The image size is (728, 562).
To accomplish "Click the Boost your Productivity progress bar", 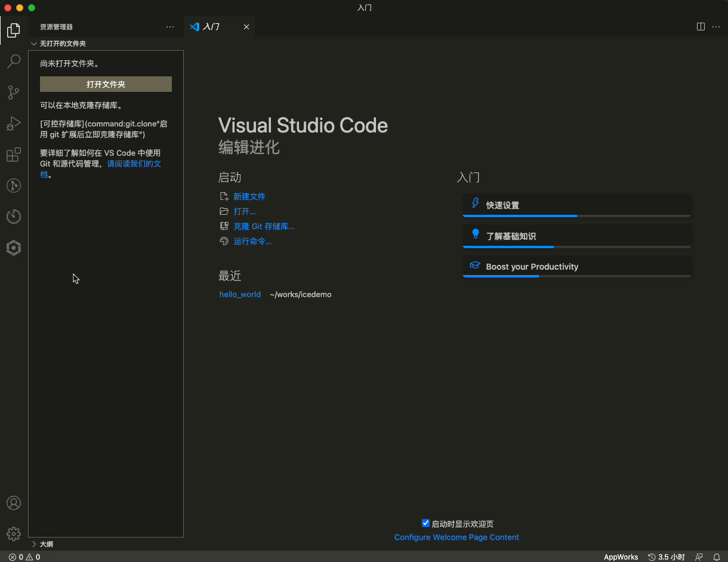I will click(x=577, y=276).
